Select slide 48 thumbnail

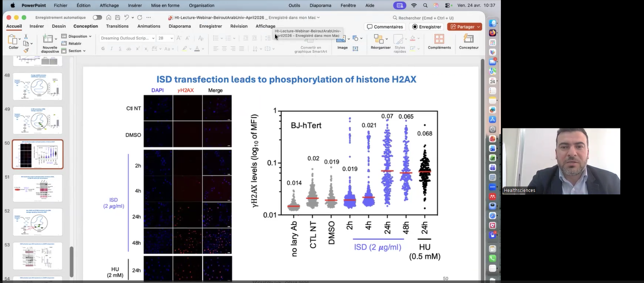38,87
